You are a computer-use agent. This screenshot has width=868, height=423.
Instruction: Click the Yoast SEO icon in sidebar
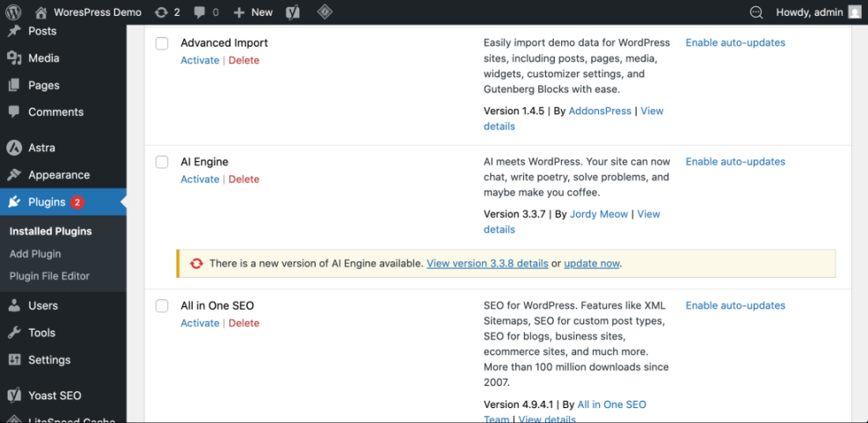click(14, 396)
